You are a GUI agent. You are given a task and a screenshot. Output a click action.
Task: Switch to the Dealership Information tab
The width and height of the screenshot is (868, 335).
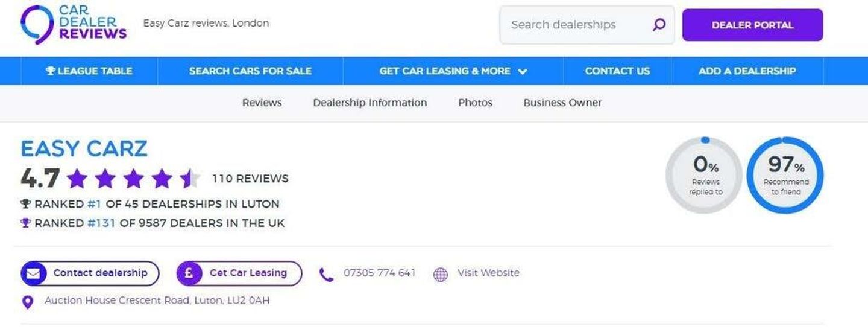click(x=370, y=103)
